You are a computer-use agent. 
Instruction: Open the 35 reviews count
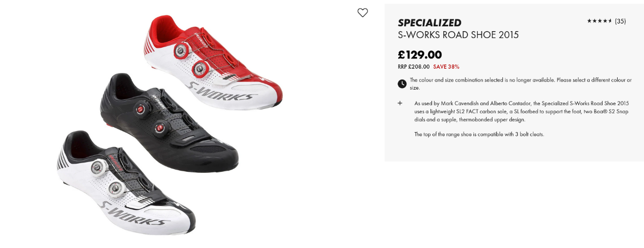620,21
